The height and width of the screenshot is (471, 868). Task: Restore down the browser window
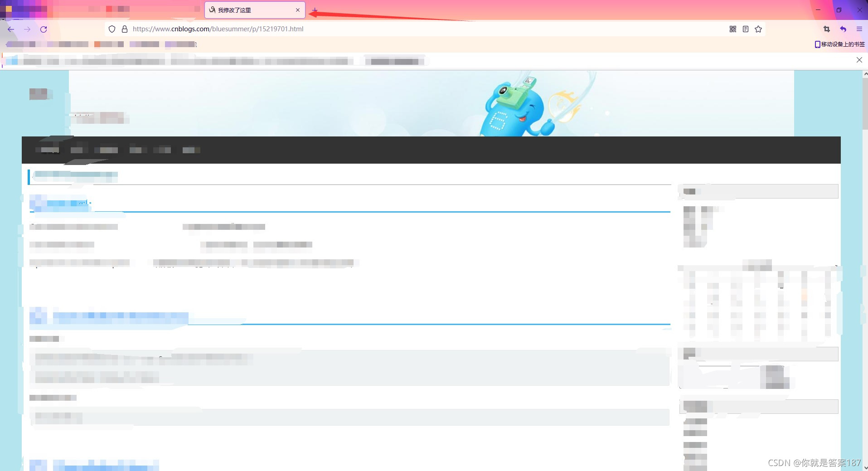pyautogui.click(x=839, y=10)
